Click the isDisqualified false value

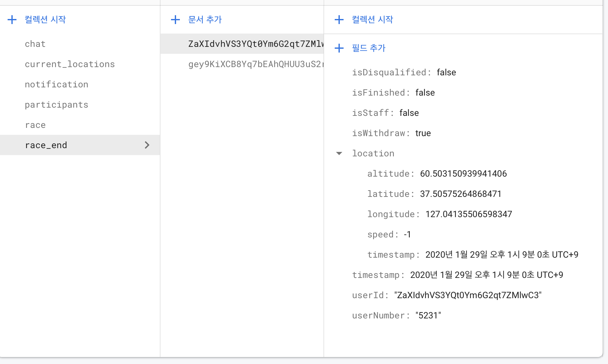point(446,72)
